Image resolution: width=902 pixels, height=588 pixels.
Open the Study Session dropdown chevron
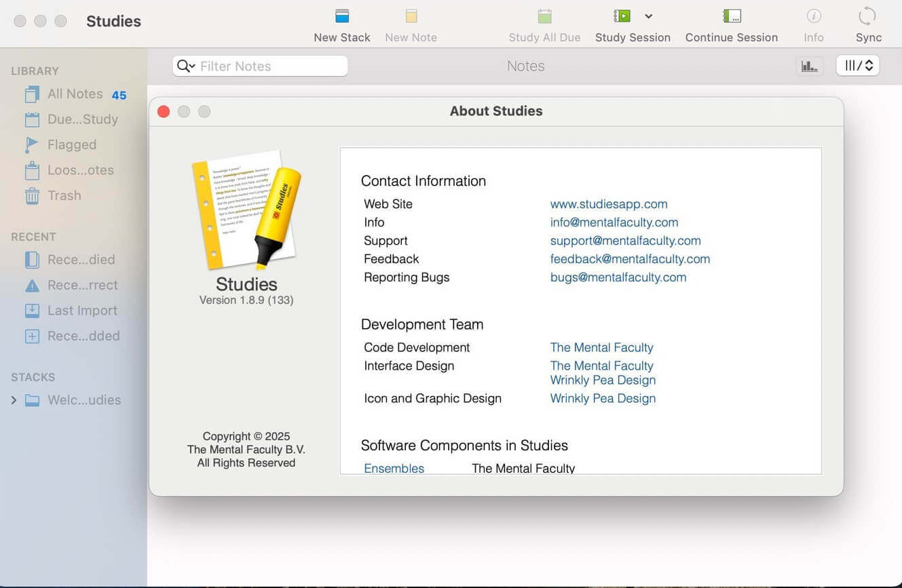(648, 16)
